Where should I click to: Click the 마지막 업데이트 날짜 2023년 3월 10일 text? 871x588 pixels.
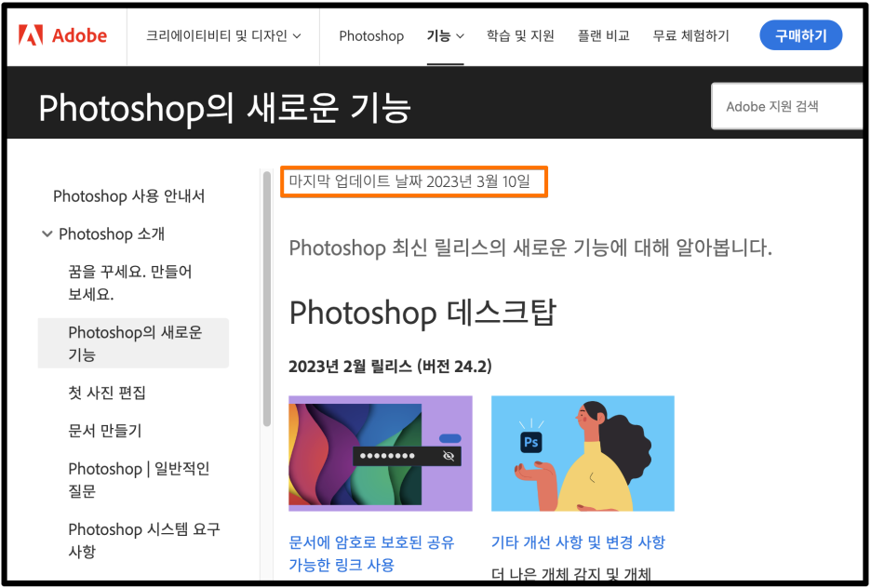409,181
